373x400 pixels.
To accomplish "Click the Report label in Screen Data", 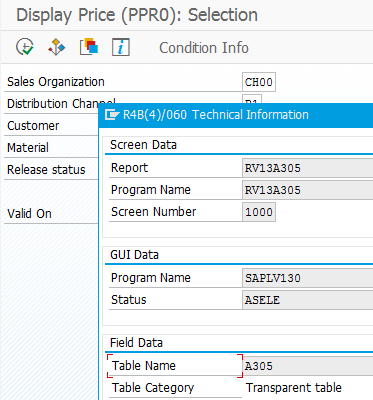I will coord(129,168).
